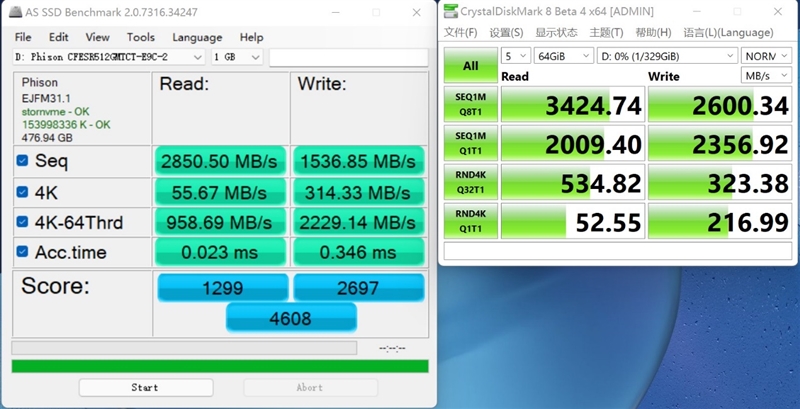Click the Abort button in AS SSD
Image resolution: width=800 pixels, height=409 pixels.
(x=310, y=388)
